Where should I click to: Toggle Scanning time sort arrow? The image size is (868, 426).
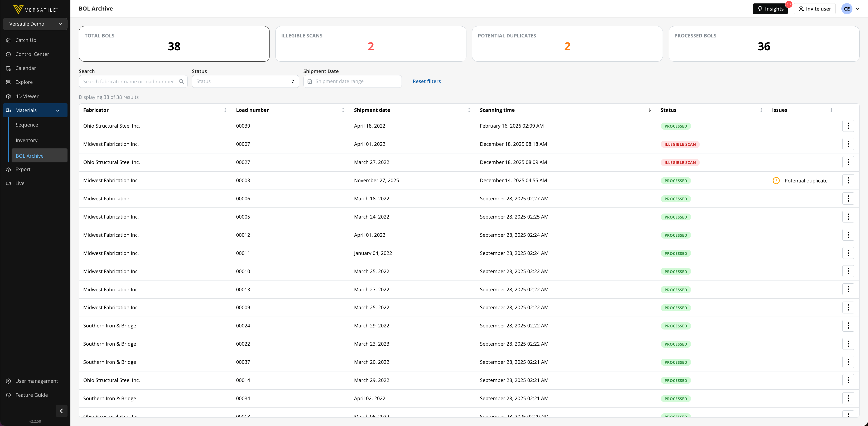(x=650, y=110)
